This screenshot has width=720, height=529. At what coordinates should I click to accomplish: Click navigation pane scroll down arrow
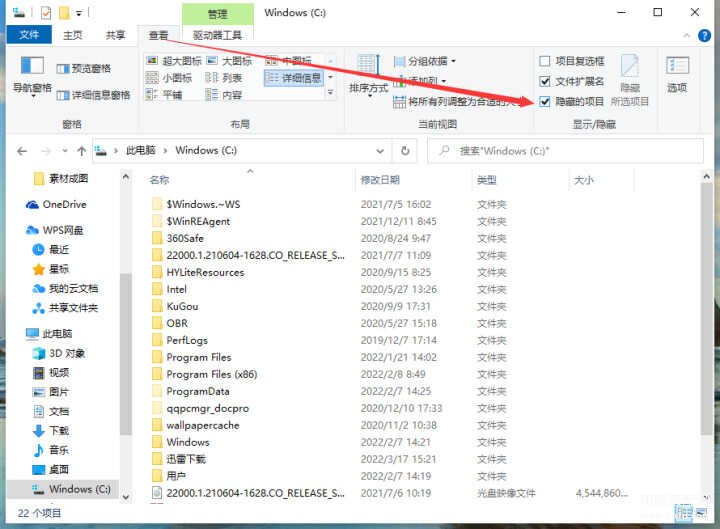(126, 496)
